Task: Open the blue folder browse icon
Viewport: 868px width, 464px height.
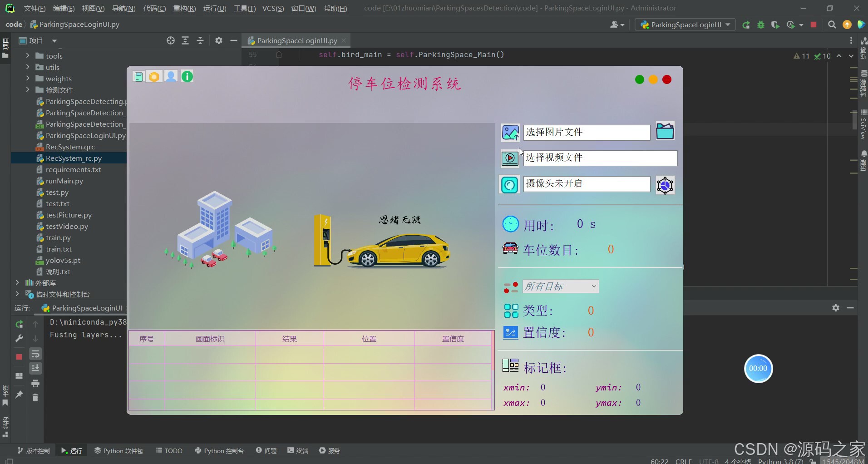Action: (665, 131)
